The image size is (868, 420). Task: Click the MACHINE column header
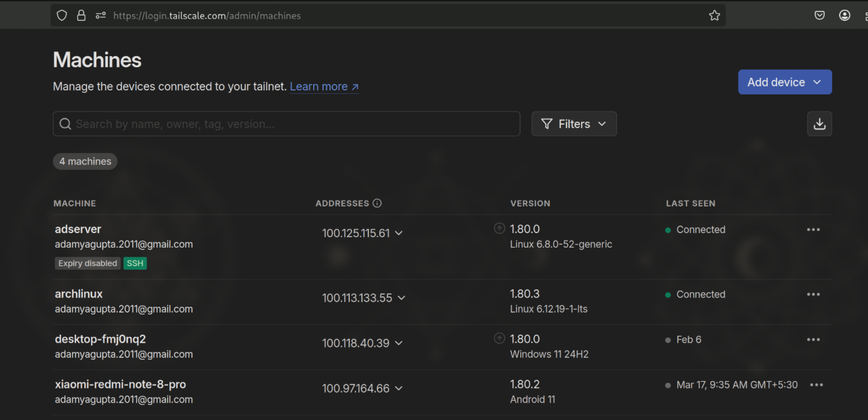click(75, 204)
